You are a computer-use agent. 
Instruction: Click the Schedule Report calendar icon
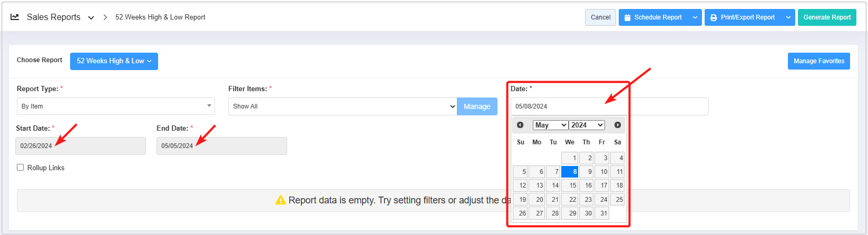628,17
